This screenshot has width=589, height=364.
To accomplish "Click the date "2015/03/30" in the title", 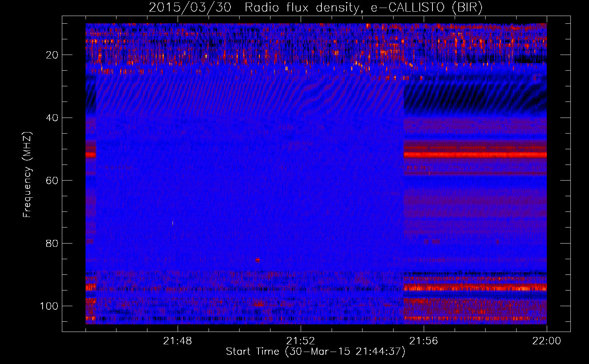I will 190,8.
